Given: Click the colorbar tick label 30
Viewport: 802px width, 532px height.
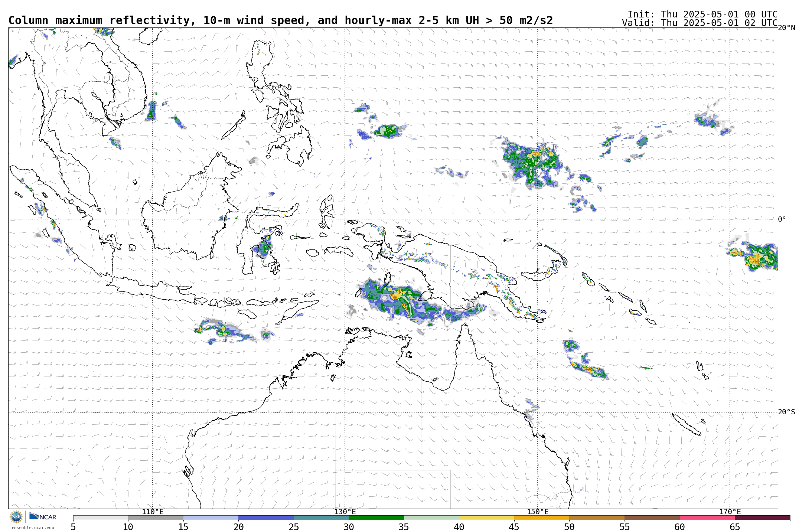Looking at the screenshot, I should coord(349,527).
